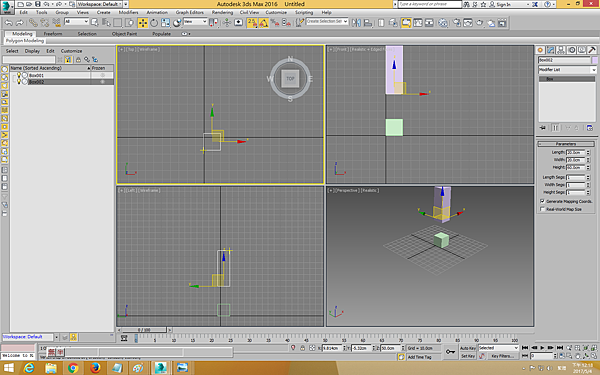
Task: Toggle the Auto Key button
Action: click(x=468, y=348)
